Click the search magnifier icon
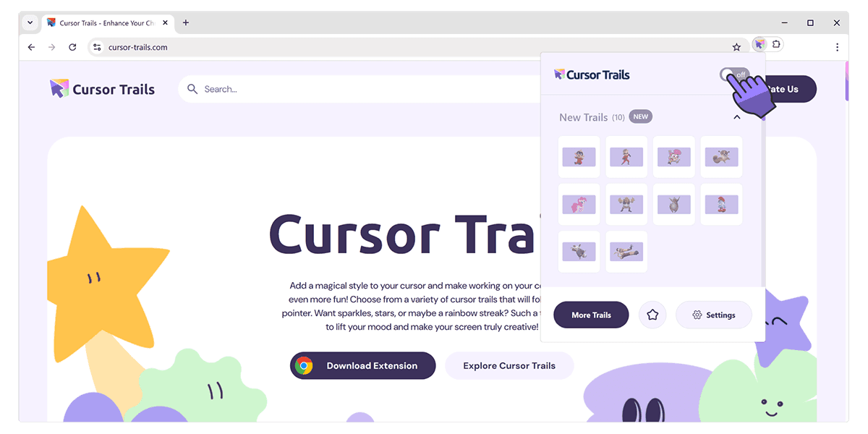 (x=192, y=89)
